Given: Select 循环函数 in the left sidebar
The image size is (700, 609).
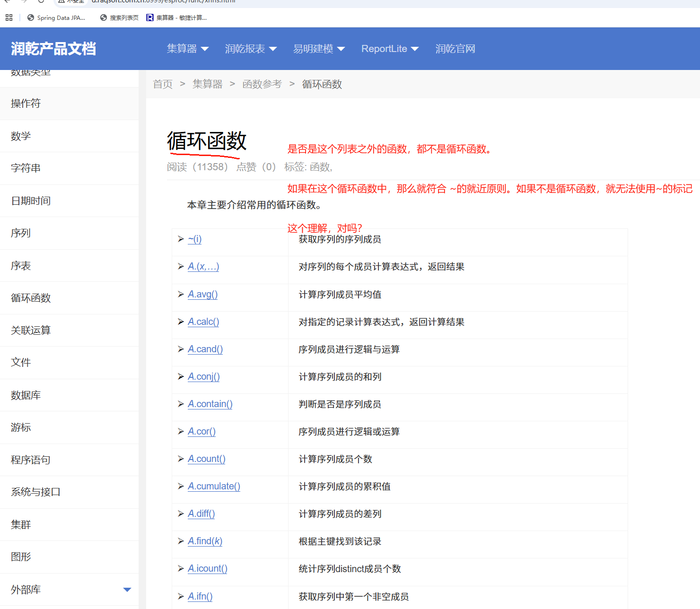Looking at the screenshot, I should click(x=31, y=298).
